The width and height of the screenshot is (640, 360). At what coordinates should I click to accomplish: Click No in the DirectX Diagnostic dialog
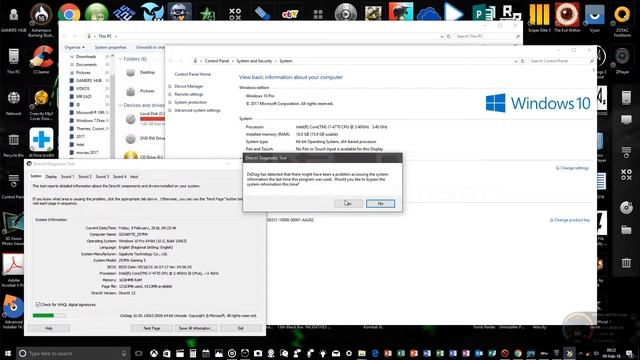[x=380, y=203]
